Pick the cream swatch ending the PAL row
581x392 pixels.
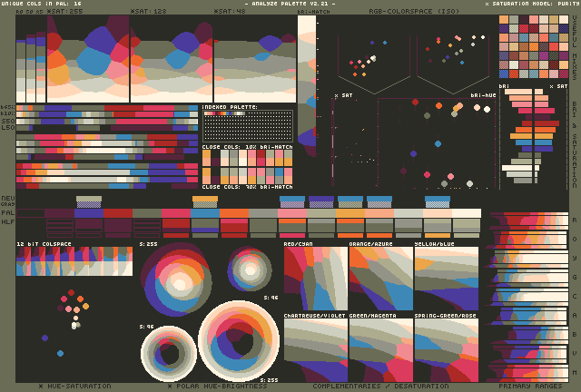pos(467,213)
